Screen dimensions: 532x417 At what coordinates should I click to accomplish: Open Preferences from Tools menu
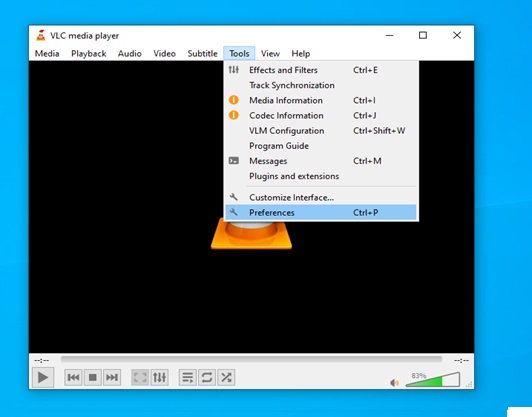coord(321,212)
